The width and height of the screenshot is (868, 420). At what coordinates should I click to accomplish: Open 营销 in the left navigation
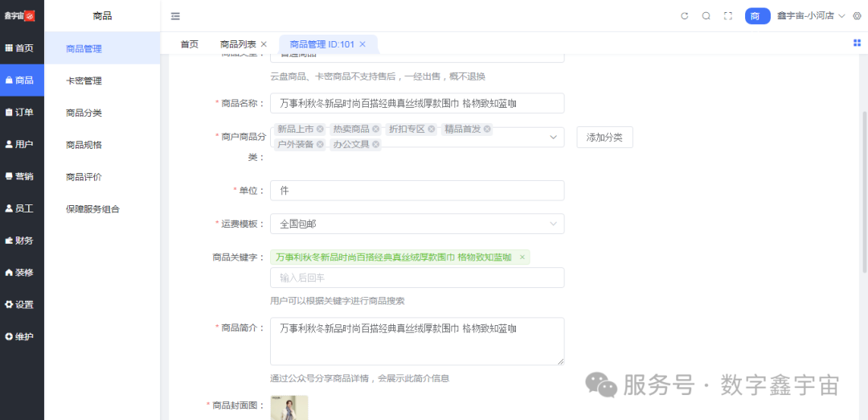(x=23, y=176)
